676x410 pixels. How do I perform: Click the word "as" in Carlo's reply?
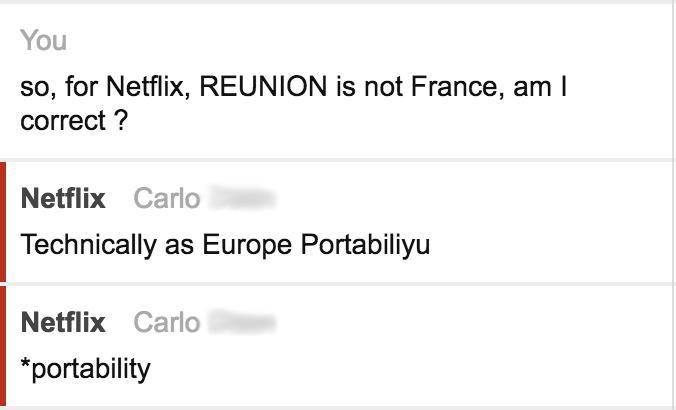[x=179, y=245]
